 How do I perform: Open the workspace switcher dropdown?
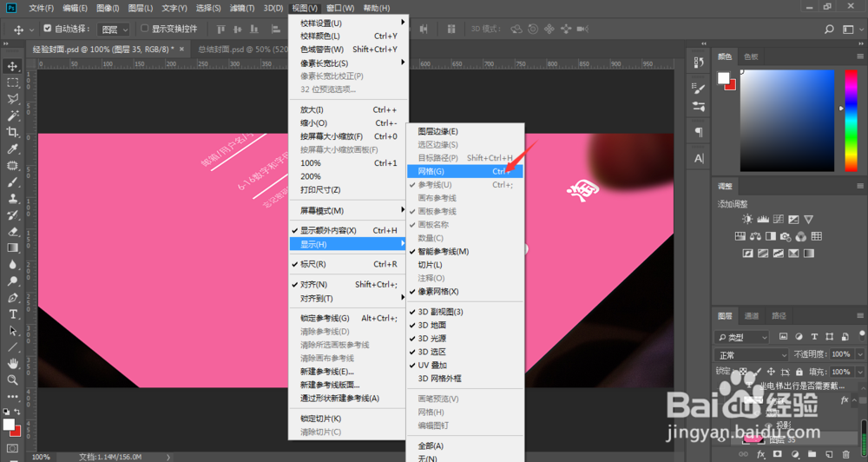tap(852, 30)
